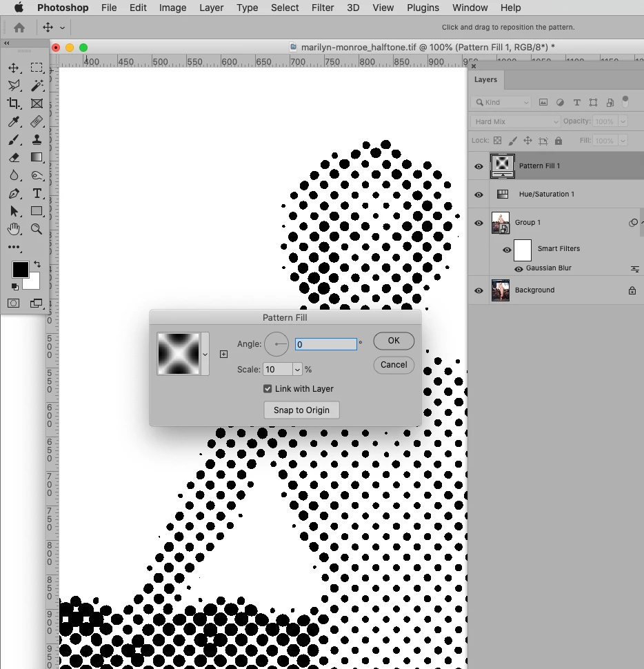The image size is (644, 669).
Task: Hide the Pattern Fill 1 layer
Action: point(479,166)
